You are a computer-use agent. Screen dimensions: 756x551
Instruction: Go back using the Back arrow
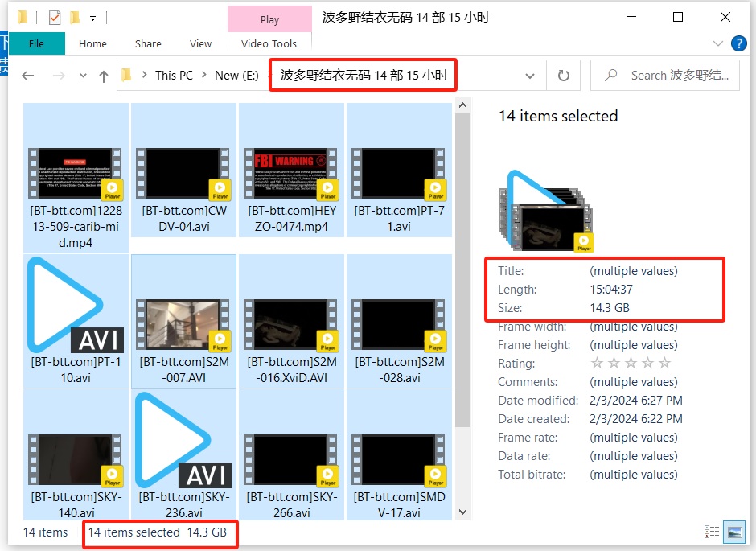tap(28, 76)
